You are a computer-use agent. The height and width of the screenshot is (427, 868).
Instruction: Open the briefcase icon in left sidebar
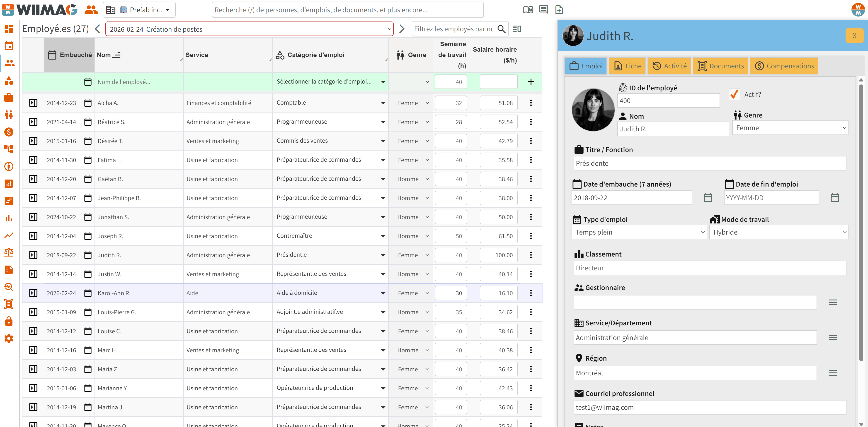[x=9, y=98]
